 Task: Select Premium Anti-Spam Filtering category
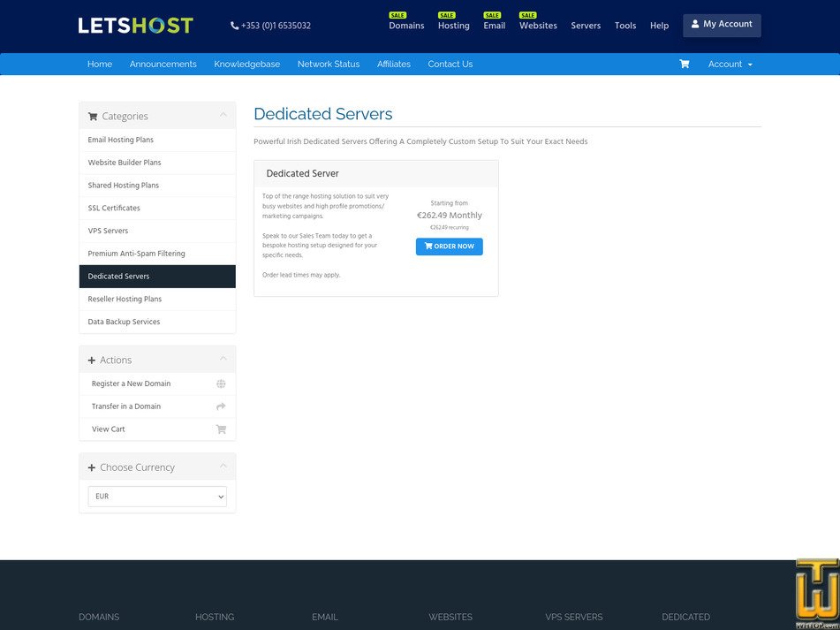157,254
